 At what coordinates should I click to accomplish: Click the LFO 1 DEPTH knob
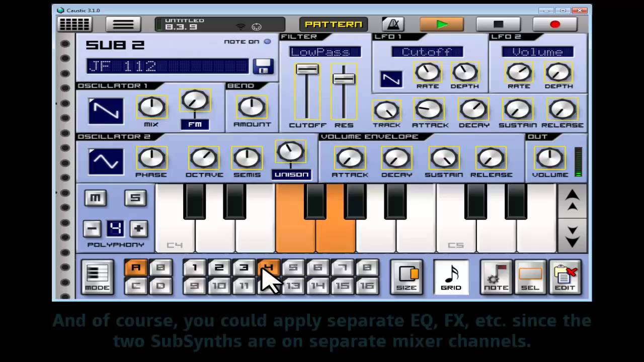[465, 72]
